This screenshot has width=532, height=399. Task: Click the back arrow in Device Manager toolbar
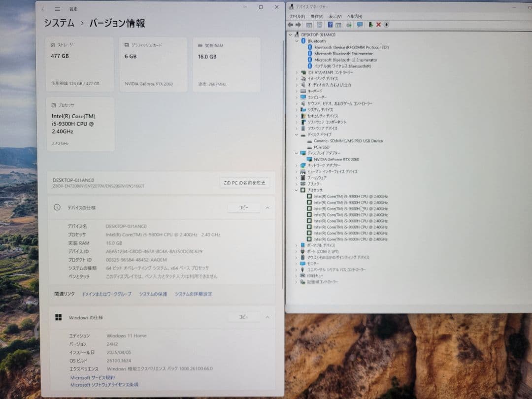[x=290, y=25]
